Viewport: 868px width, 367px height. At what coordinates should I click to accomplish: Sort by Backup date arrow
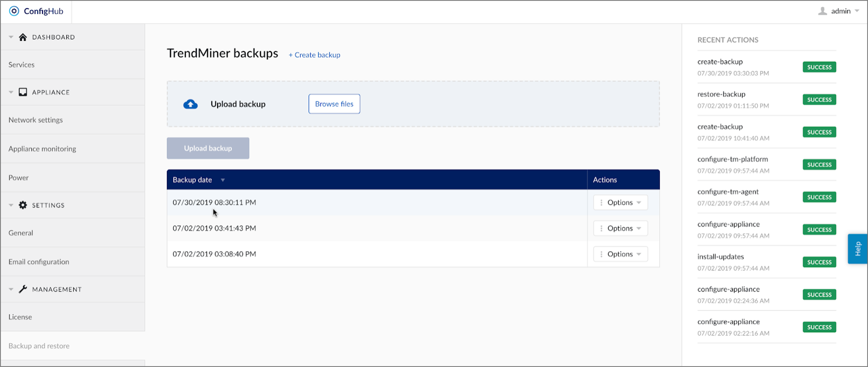click(x=223, y=180)
